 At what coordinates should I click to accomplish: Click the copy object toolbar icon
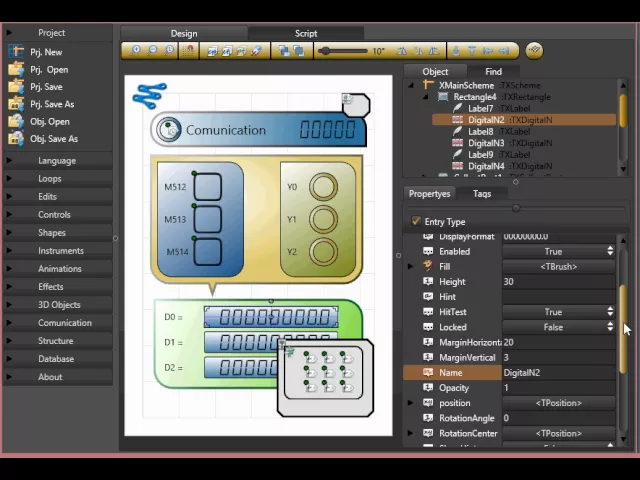coord(212,51)
